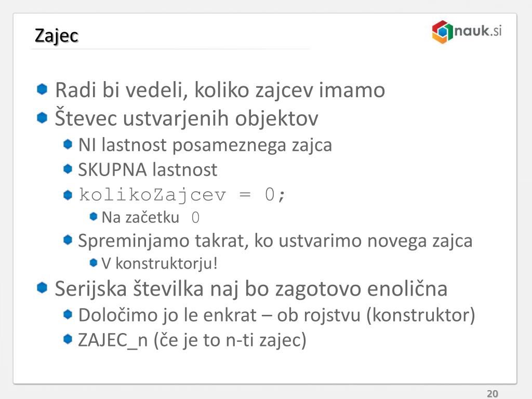The height and width of the screenshot is (399, 532).
Task: Click the line 'Določimo jo le enkrat'
Action: pyautogui.click(x=276, y=315)
